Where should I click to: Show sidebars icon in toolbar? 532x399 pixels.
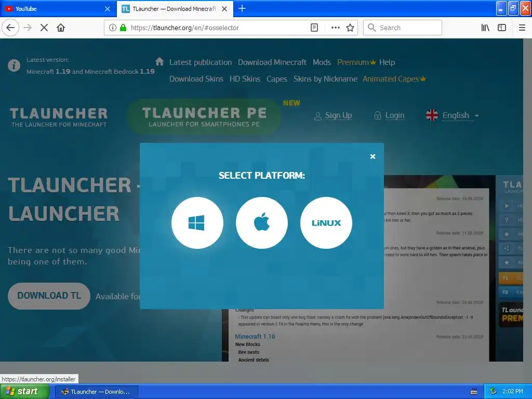(502, 28)
